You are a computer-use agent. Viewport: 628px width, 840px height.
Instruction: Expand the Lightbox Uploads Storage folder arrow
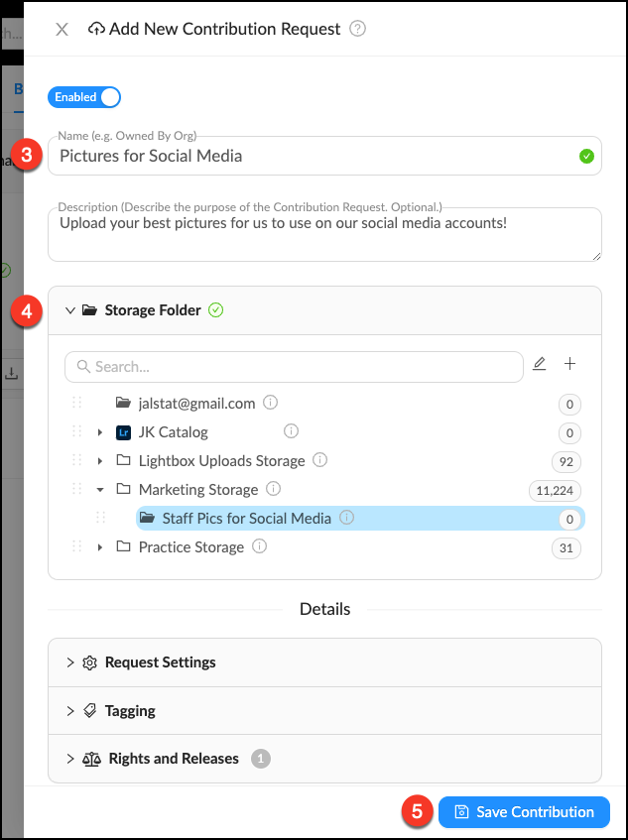tap(100, 461)
